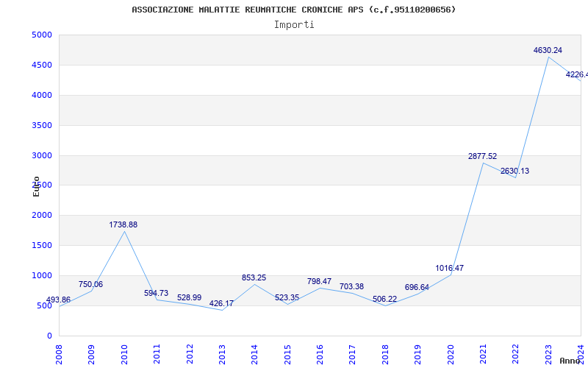Select the 426.17 lowest value label
The width and height of the screenshot is (588, 368).
point(221,303)
